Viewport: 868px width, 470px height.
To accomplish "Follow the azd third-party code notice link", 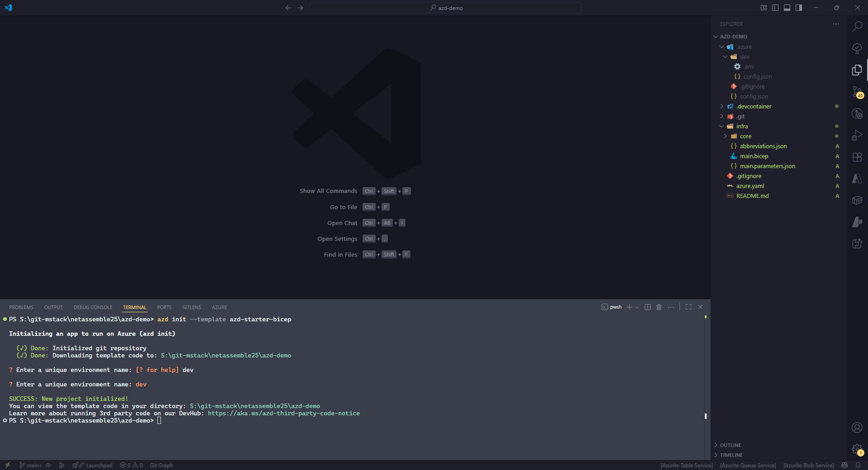I will pos(284,413).
